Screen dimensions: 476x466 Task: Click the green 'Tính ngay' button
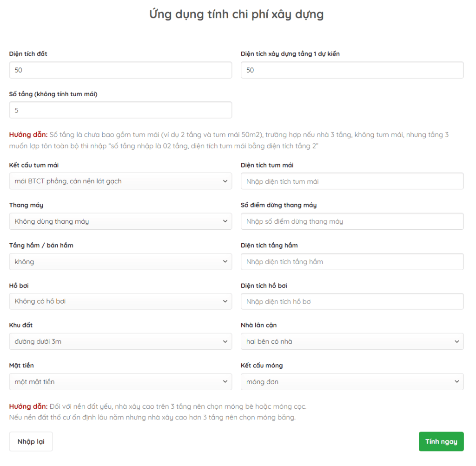441,442
